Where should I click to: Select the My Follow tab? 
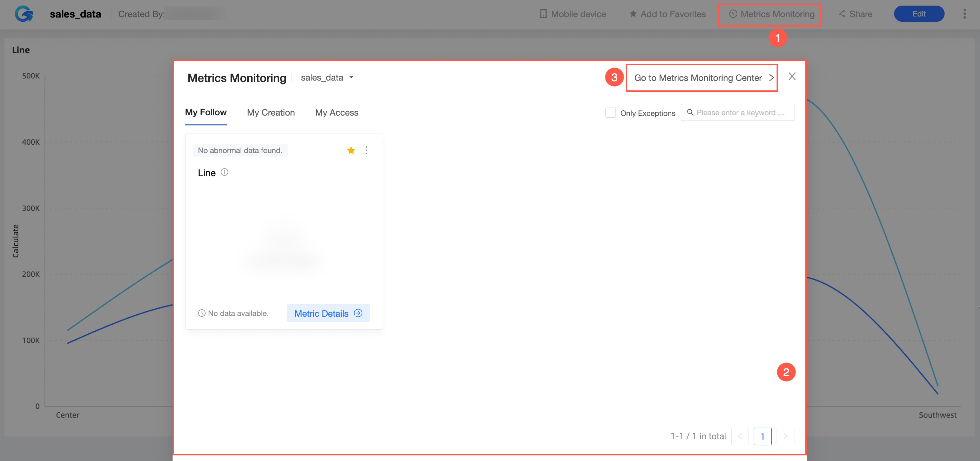[x=206, y=112]
